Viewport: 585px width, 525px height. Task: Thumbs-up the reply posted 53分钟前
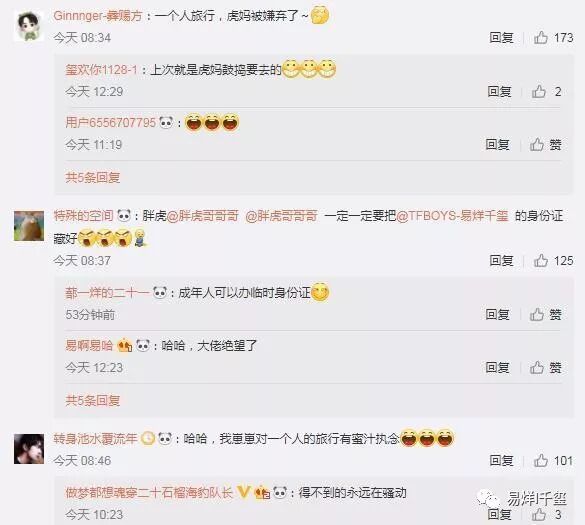(x=537, y=315)
